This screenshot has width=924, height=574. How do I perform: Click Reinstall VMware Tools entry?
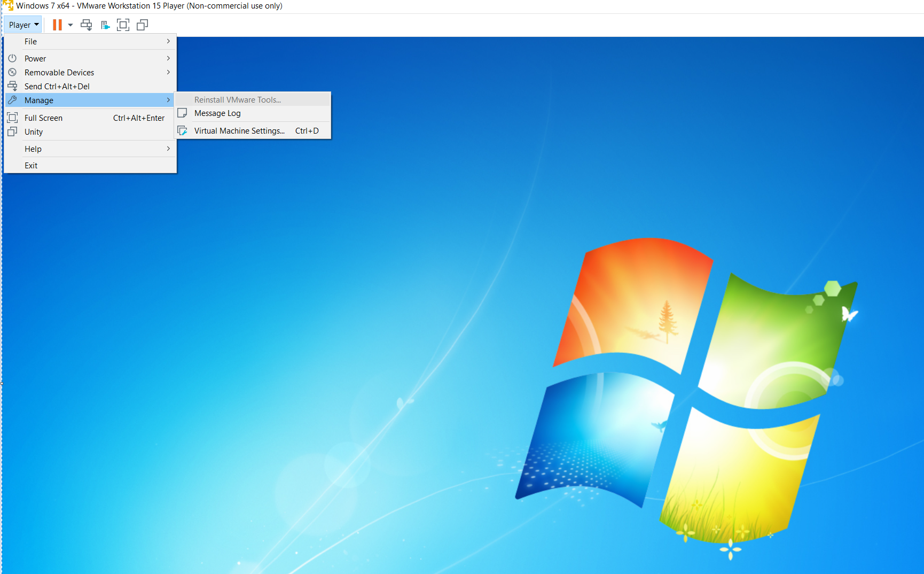253,99
